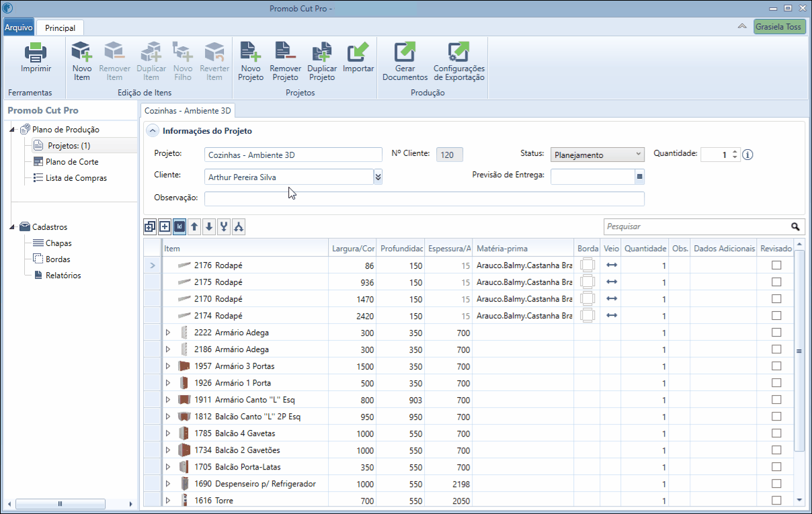Expand the 2222 Armário Adega row
Viewport: 812px width, 514px height.
click(x=168, y=333)
